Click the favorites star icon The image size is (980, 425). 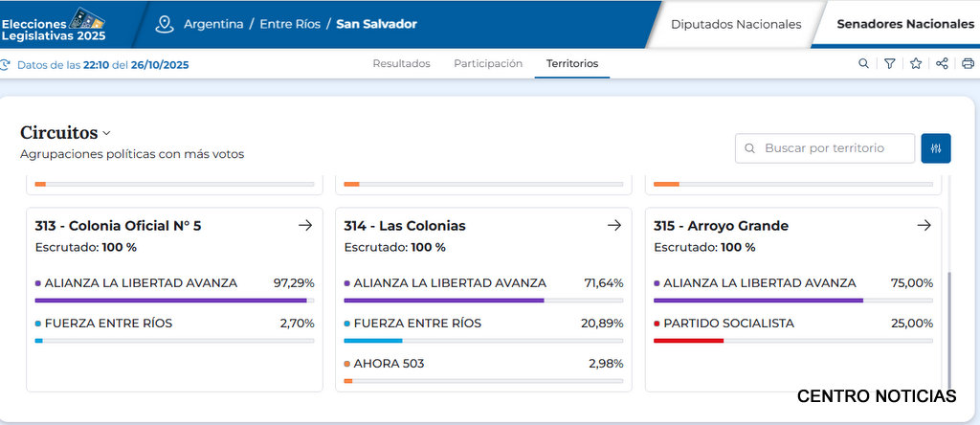point(916,64)
